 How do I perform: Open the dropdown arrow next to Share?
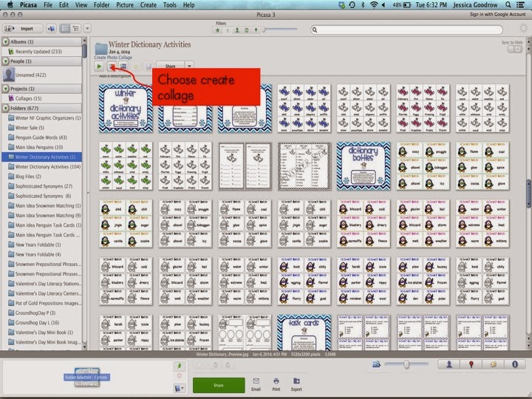coord(189,66)
